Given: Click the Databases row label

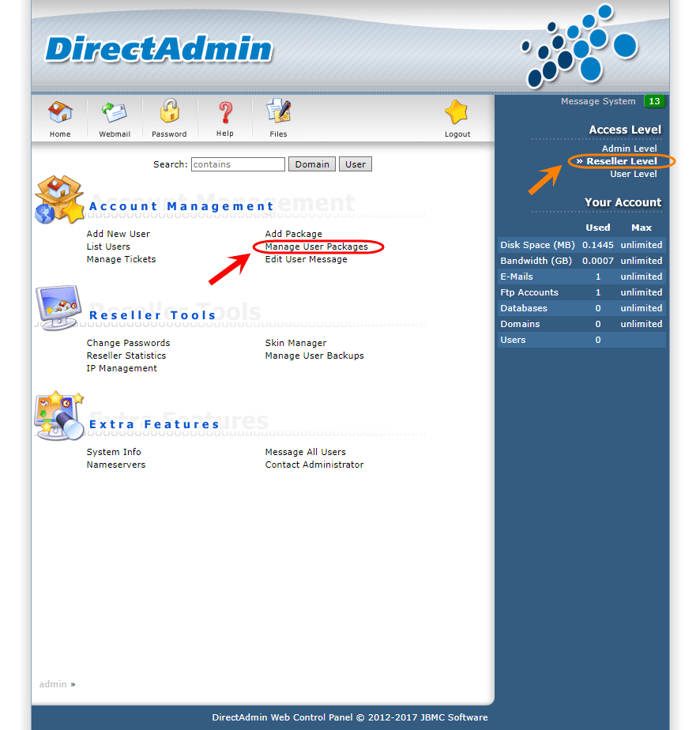Looking at the screenshot, I should (524, 308).
